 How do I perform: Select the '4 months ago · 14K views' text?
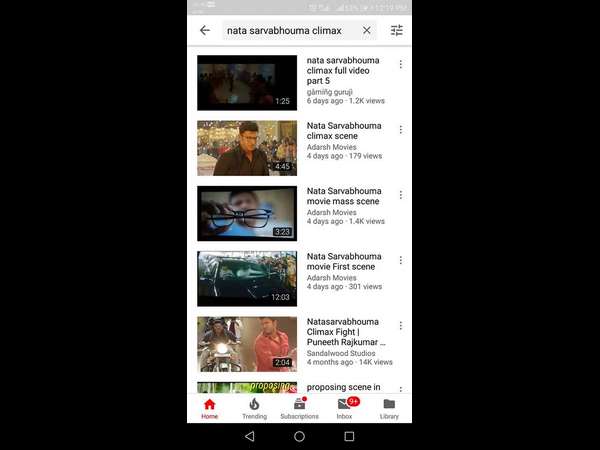(x=349, y=362)
